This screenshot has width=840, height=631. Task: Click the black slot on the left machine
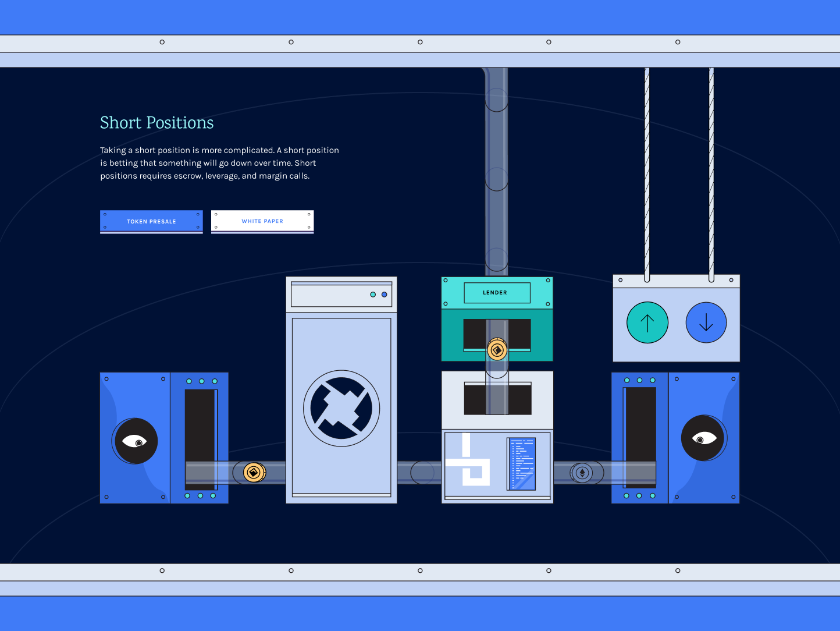click(201, 439)
